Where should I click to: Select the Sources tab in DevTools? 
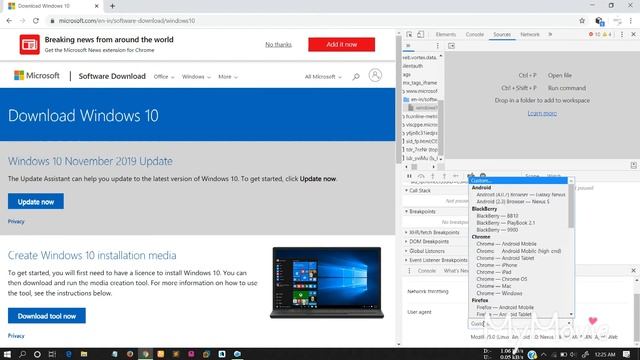[x=502, y=34]
